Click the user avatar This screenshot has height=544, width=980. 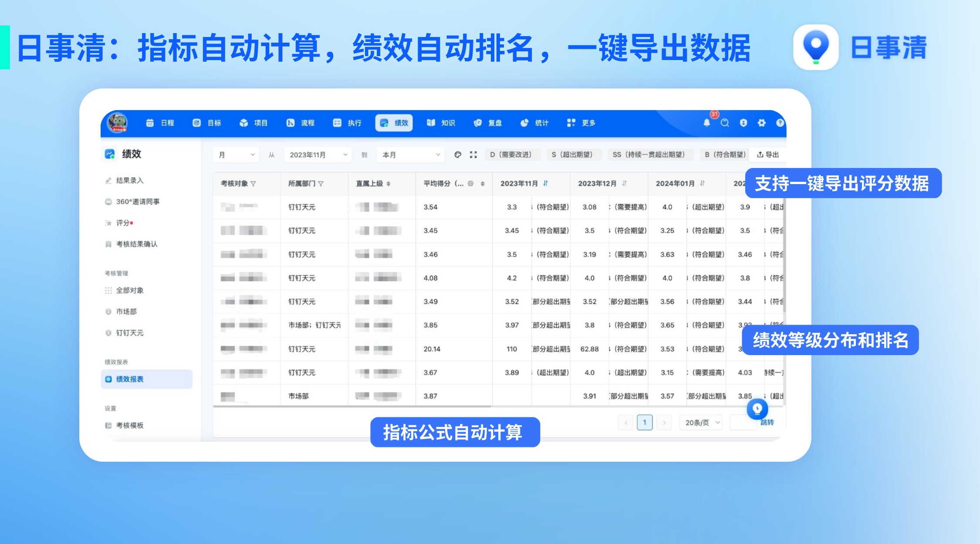point(118,122)
